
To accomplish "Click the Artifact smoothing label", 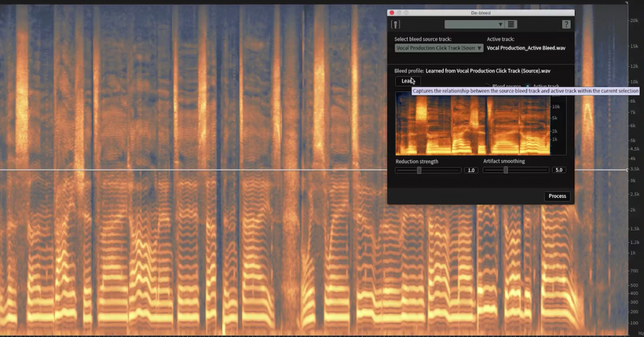I will tap(504, 162).
